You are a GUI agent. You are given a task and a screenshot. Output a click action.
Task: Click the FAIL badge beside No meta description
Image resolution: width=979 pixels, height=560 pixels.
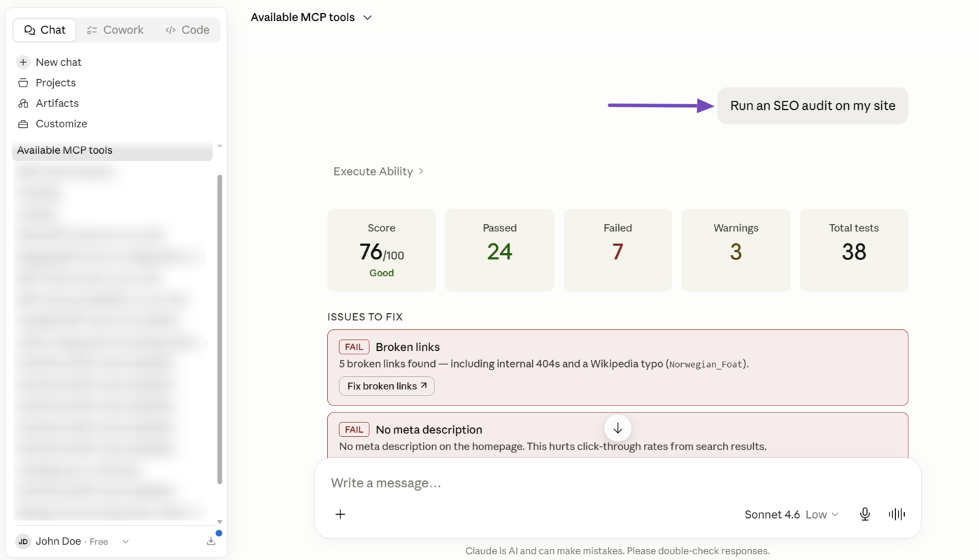354,430
